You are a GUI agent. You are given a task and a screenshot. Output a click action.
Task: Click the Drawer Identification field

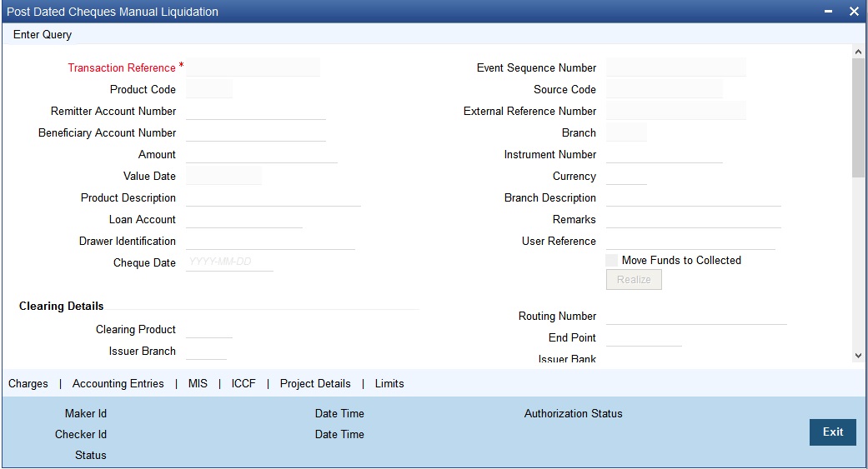pos(271,241)
